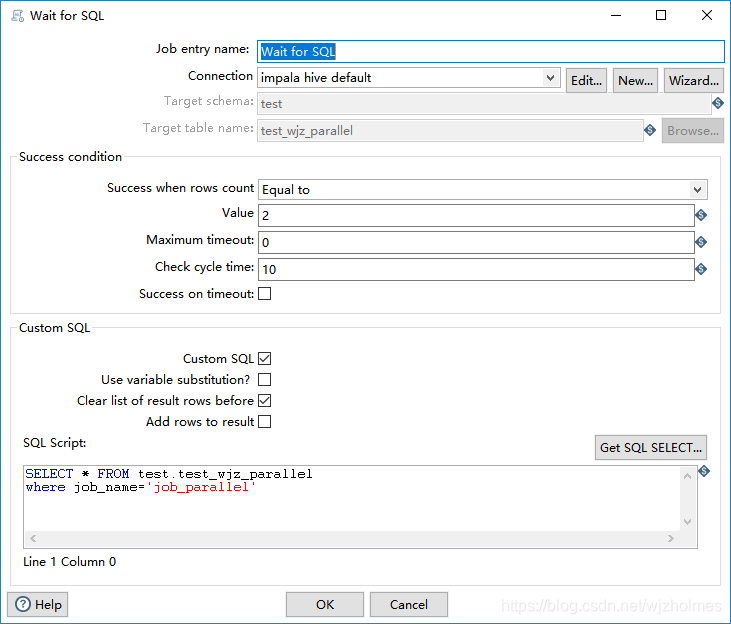
Task: Toggle Success on timeout checkbox
Action: 264,294
